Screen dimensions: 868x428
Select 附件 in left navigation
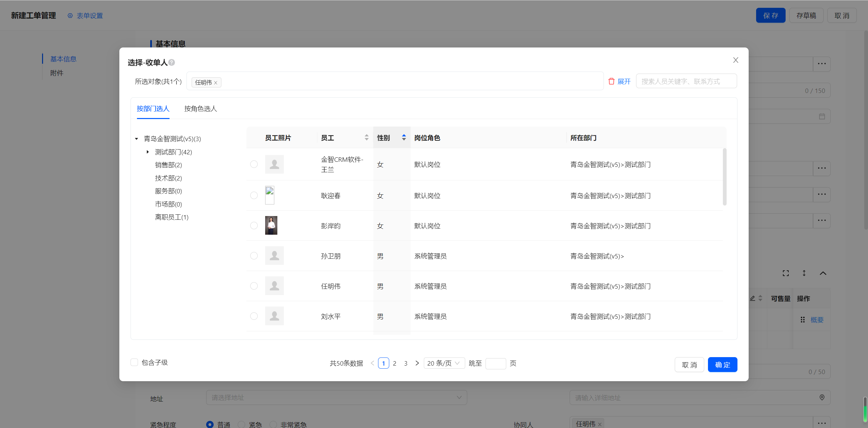57,73
